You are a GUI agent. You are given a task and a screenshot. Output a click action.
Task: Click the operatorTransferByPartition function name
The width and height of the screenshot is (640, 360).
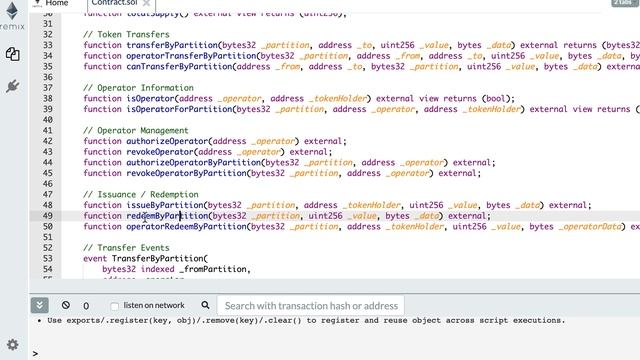(x=191, y=56)
